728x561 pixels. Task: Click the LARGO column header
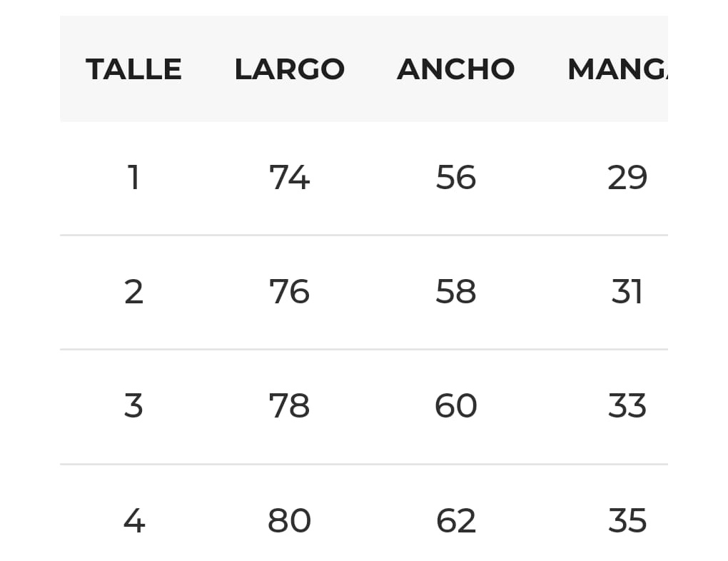[x=289, y=69]
